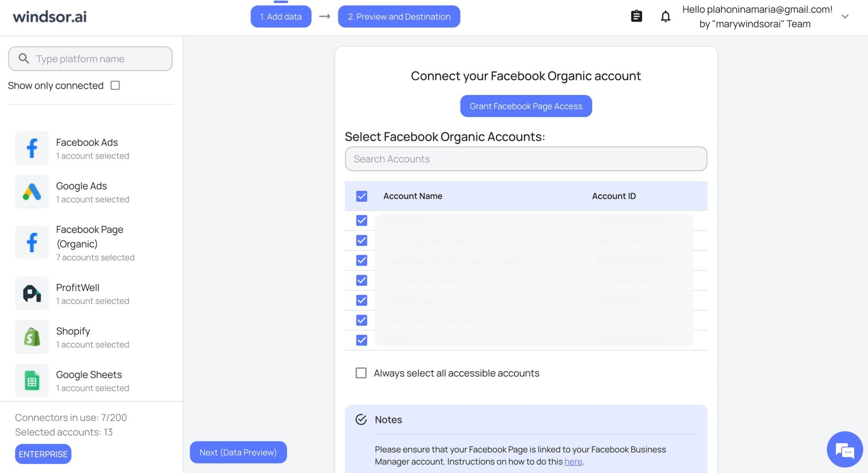Screen dimensions: 868x473
Task: Select the Google Sheets connector icon
Action: tap(32, 381)
